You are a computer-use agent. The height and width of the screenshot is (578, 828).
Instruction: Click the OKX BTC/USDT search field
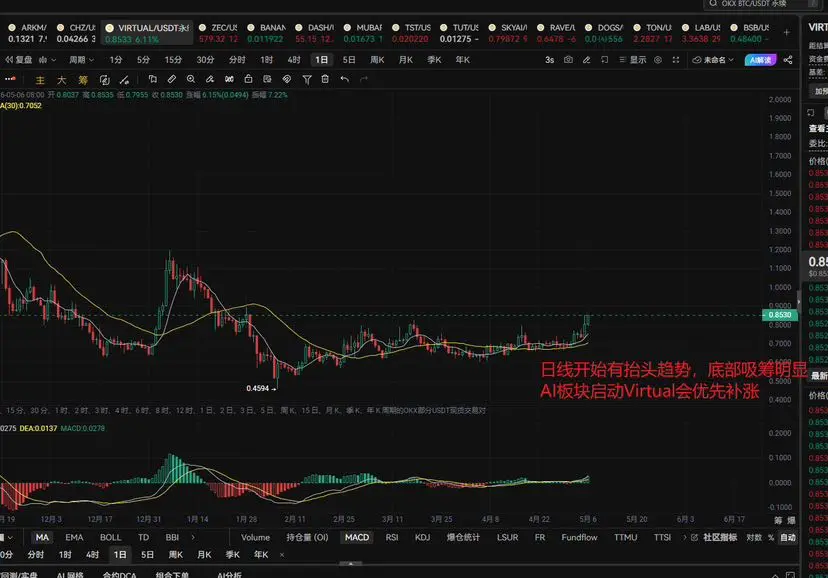pyautogui.click(x=760, y=4)
